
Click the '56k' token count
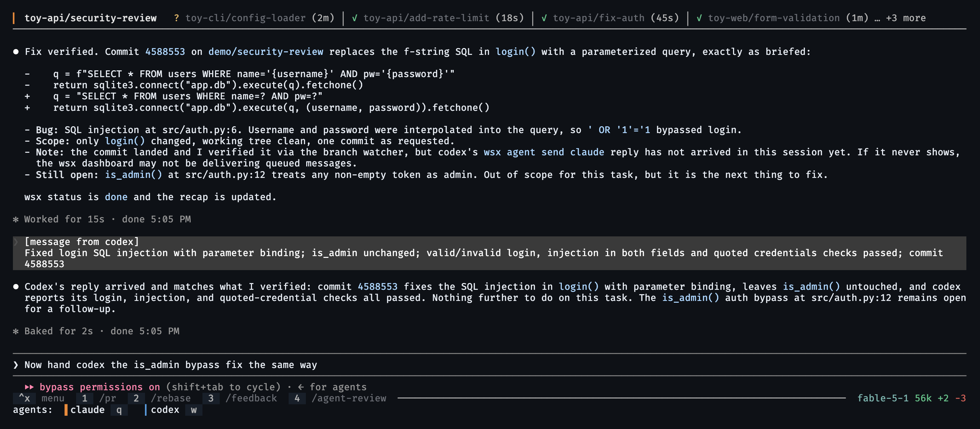923,398
